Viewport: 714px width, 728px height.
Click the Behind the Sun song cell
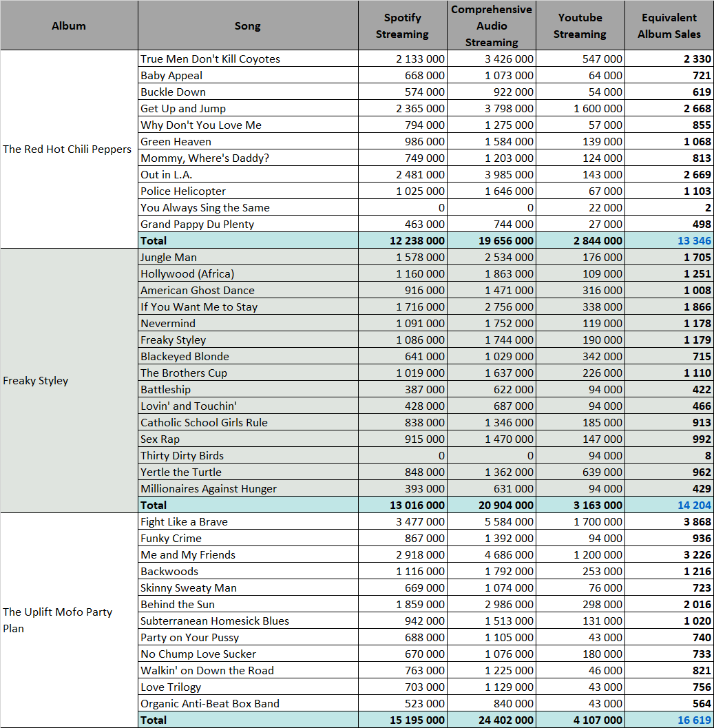248,604
